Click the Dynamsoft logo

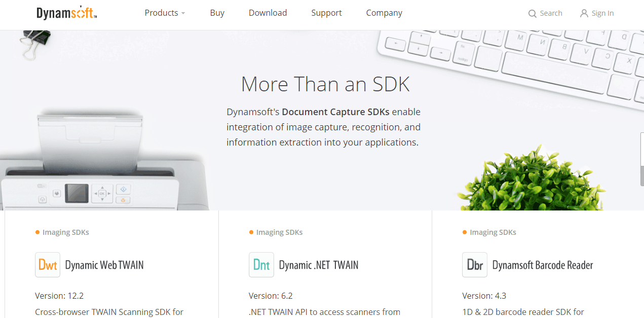66,13
